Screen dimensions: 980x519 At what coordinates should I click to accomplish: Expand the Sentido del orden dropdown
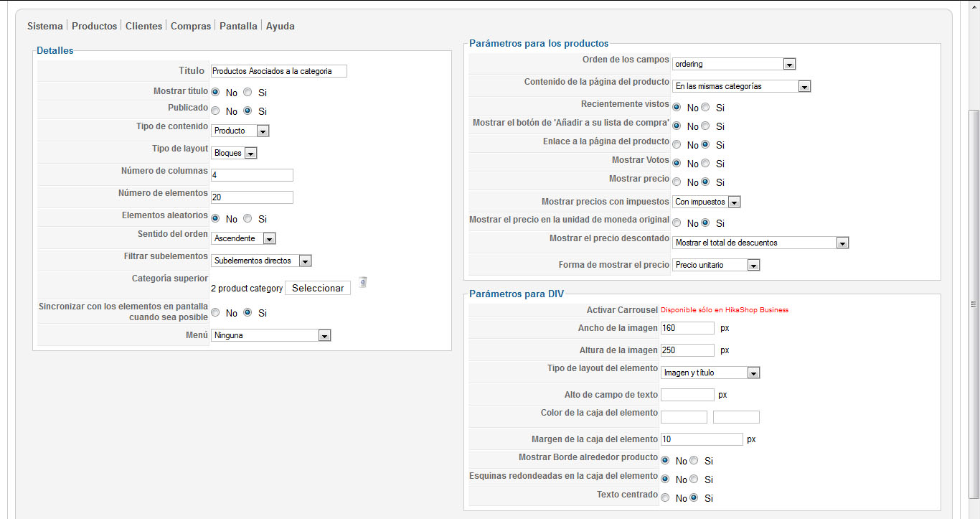[x=244, y=238]
